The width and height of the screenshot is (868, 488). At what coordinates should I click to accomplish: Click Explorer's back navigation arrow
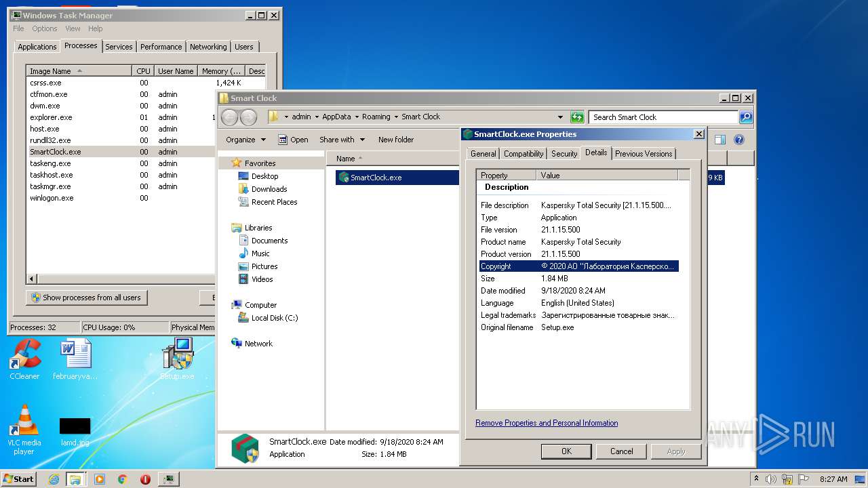click(x=230, y=117)
